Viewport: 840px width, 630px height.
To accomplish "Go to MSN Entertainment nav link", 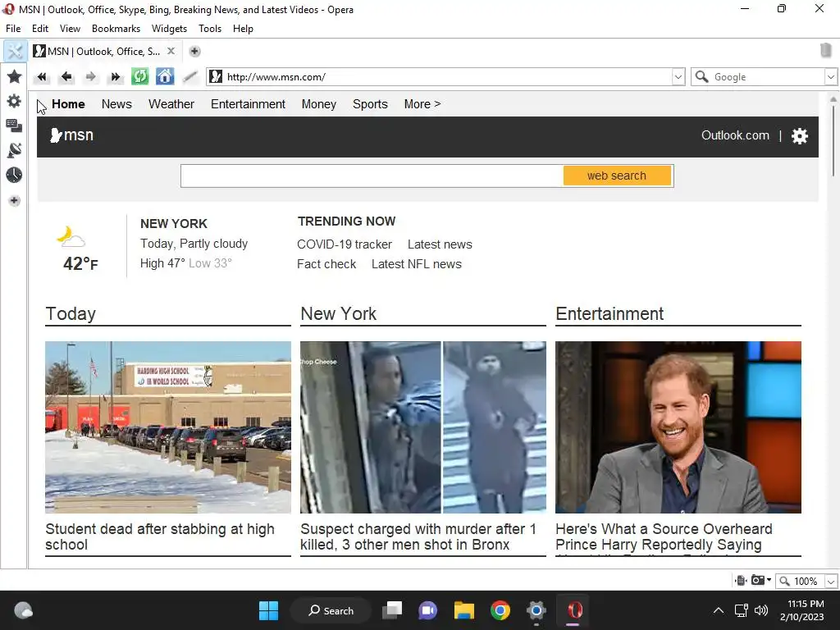I will click(248, 104).
